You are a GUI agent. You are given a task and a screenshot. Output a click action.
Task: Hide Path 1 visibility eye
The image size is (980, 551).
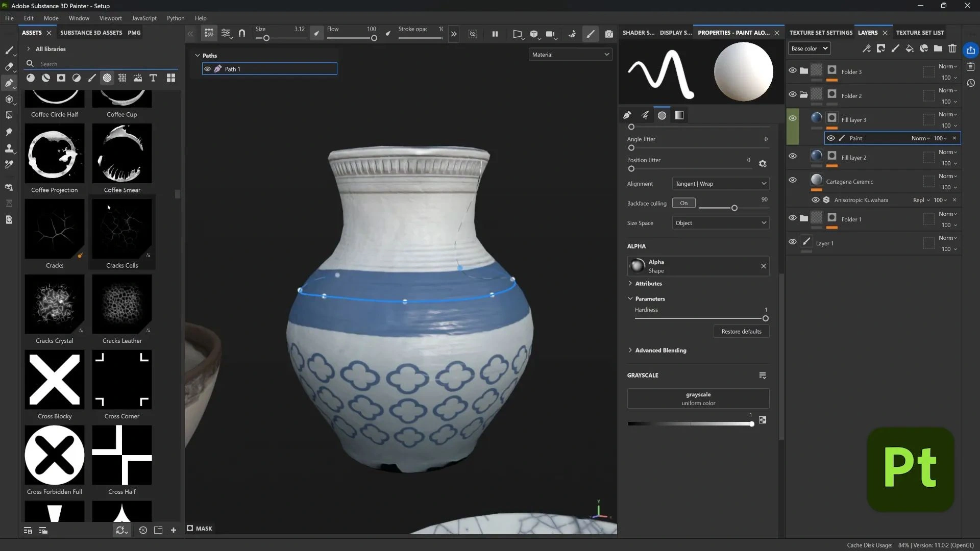pos(207,69)
